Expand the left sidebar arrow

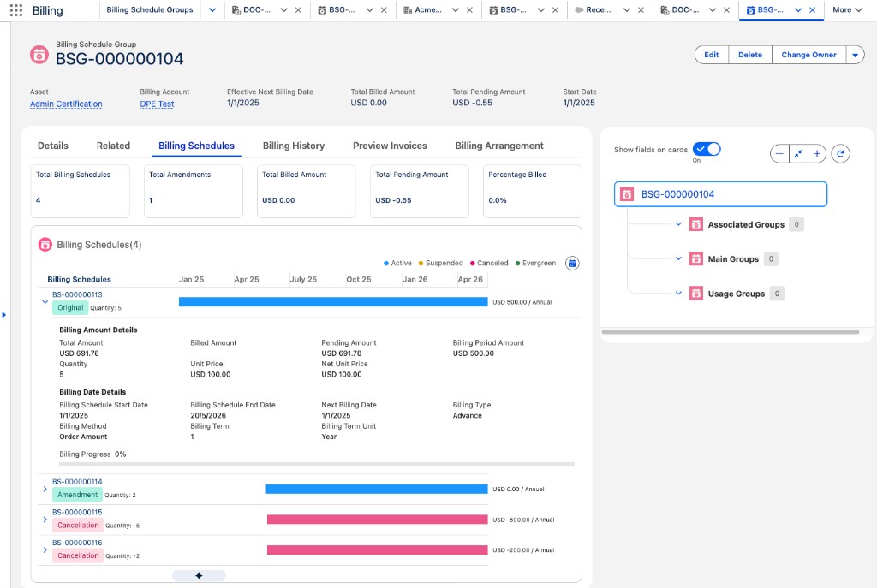tap(4, 315)
